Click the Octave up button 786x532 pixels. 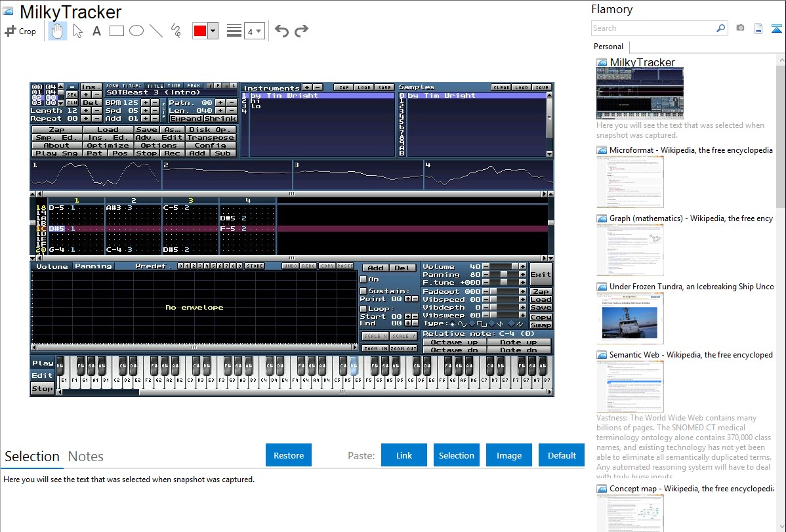[x=454, y=342]
